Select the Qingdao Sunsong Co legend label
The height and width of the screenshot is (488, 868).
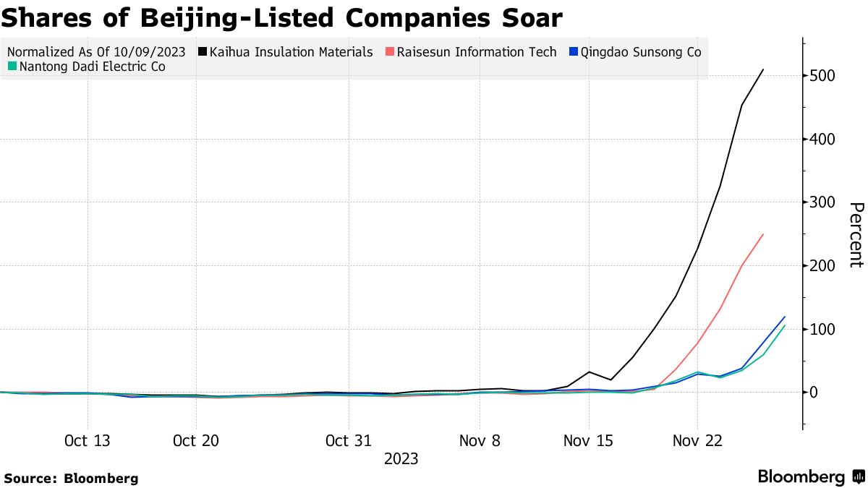coord(640,52)
